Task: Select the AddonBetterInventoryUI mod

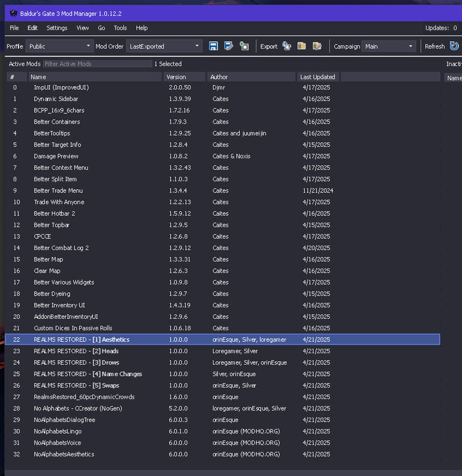Action: tap(223, 317)
